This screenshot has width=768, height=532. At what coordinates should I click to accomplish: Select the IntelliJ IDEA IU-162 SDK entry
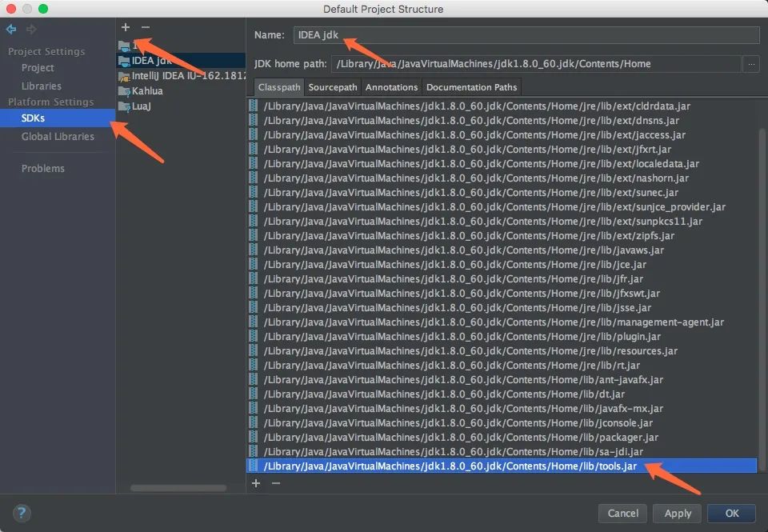pyautogui.click(x=181, y=75)
